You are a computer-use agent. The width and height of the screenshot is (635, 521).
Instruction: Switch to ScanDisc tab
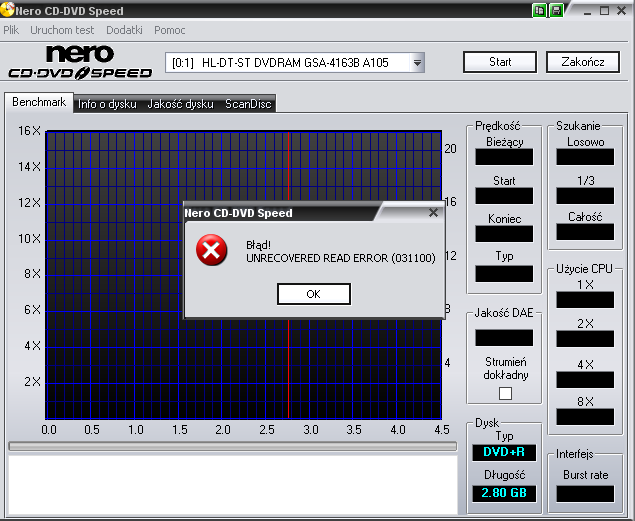click(248, 104)
